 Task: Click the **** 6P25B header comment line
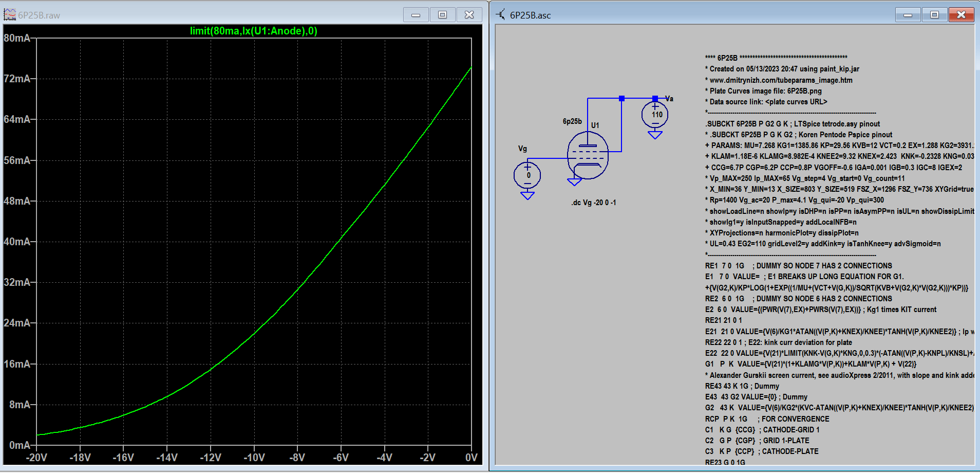coord(776,58)
